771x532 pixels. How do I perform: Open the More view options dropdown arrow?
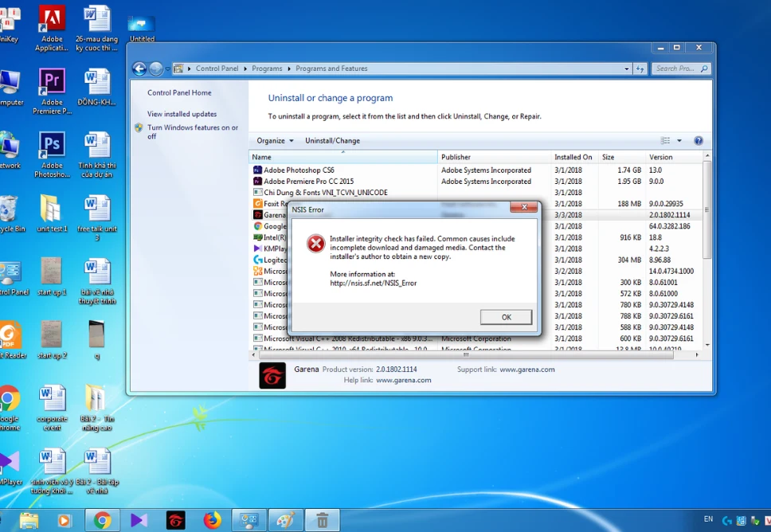tap(679, 141)
